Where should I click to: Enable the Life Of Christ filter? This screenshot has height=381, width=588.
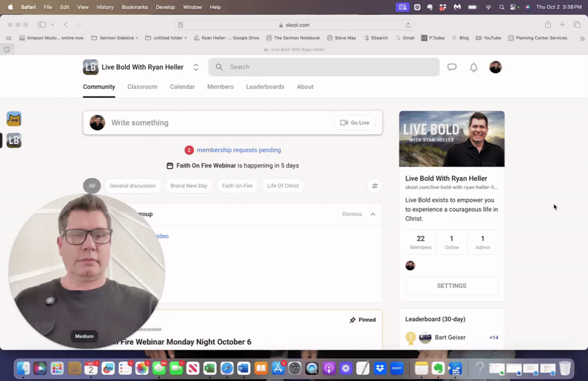[283, 185]
